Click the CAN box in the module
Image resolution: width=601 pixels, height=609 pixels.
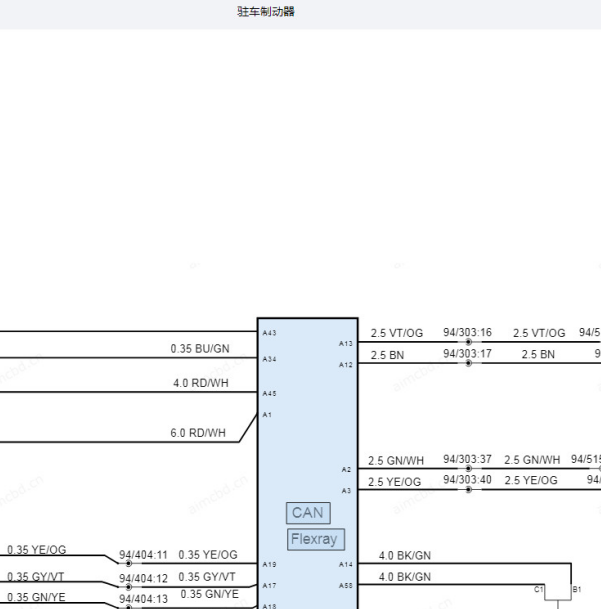coord(308,513)
